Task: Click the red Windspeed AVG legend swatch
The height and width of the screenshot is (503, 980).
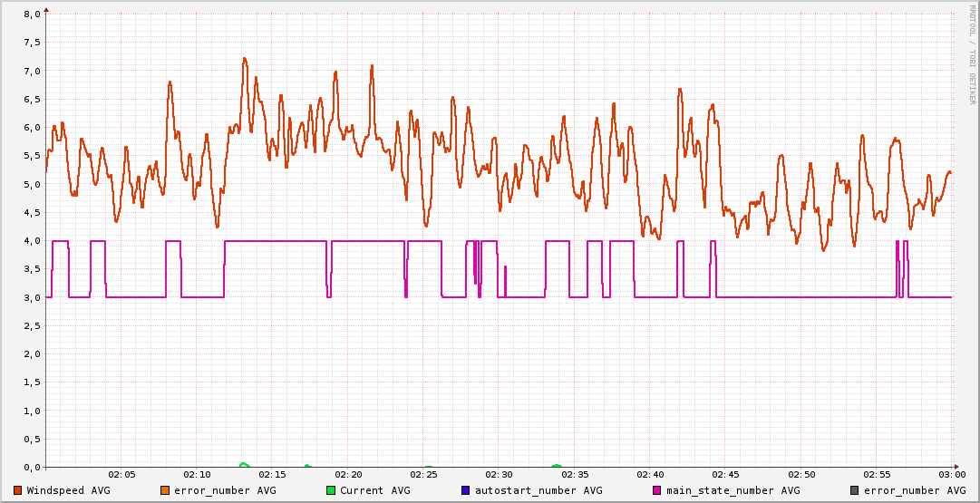Action: click(18, 490)
